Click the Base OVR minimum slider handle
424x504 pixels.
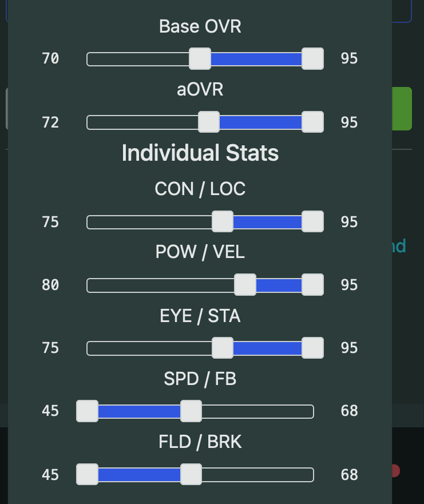pyautogui.click(x=200, y=59)
